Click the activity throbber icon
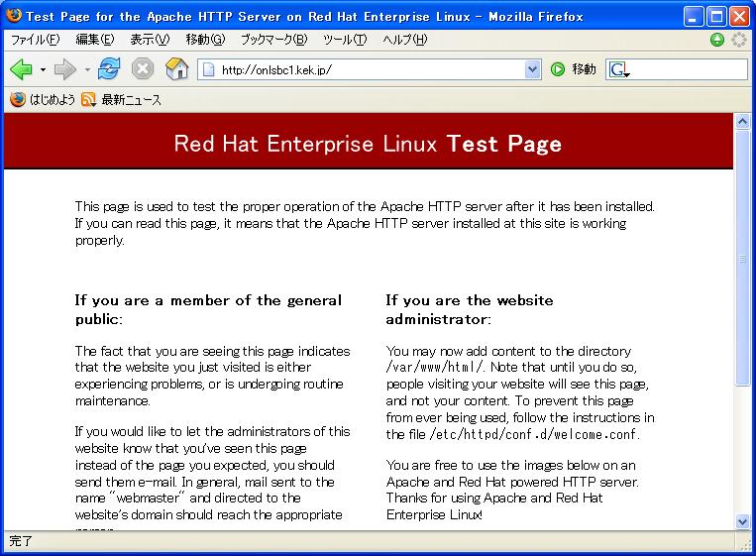756x556 pixels. point(738,40)
